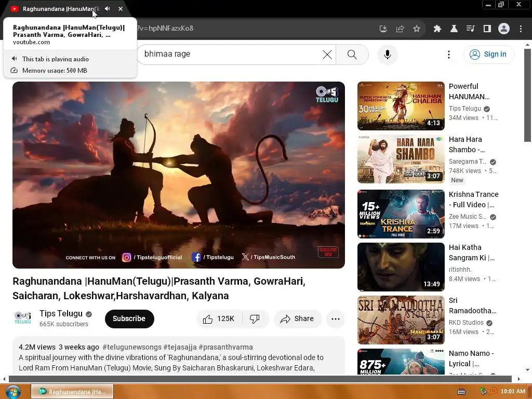Open the Hanuman Chalisa video thumbnail

pyautogui.click(x=401, y=106)
